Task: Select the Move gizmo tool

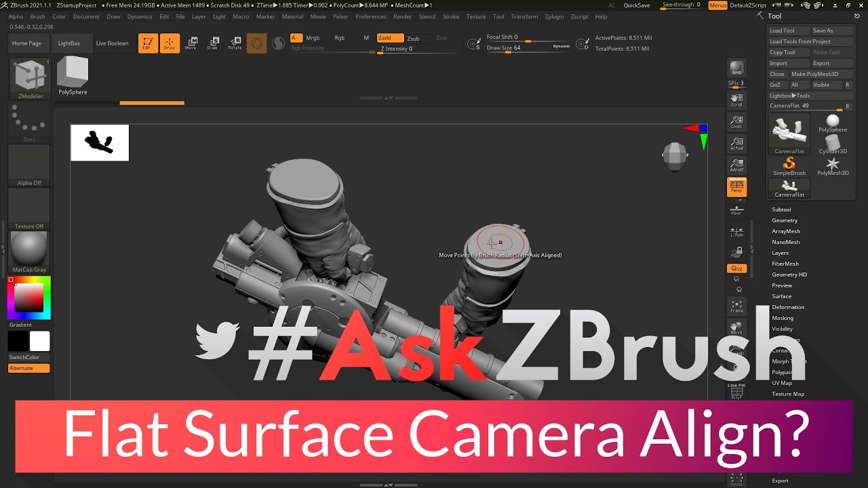Action: pyautogui.click(x=191, y=43)
